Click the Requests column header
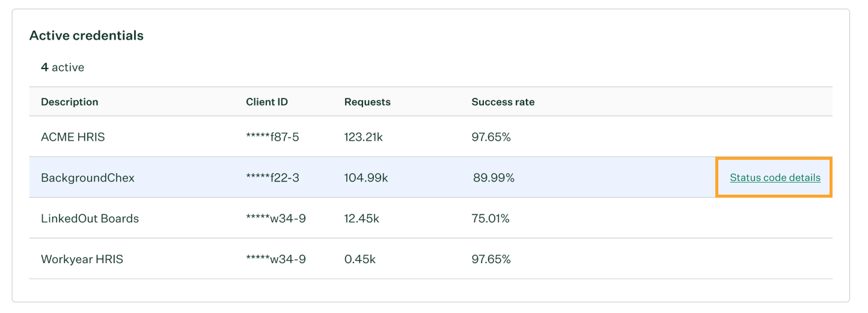 [x=367, y=102]
